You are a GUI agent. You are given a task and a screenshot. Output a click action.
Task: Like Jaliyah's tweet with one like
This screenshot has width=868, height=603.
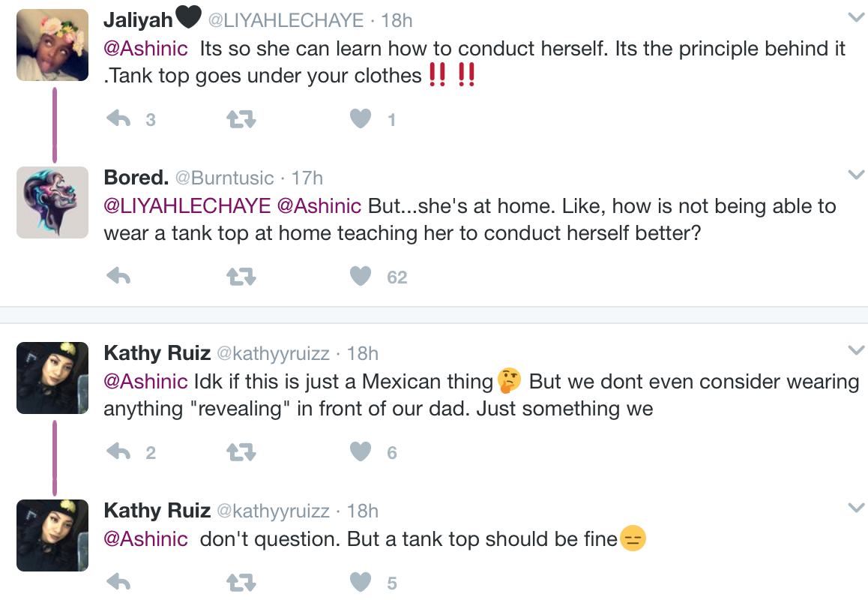click(361, 119)
